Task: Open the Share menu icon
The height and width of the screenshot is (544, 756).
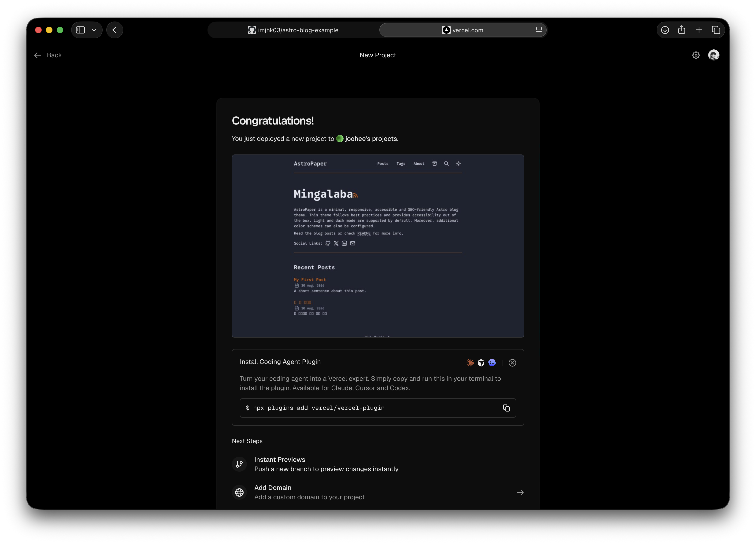Action: tap(682, 30)
